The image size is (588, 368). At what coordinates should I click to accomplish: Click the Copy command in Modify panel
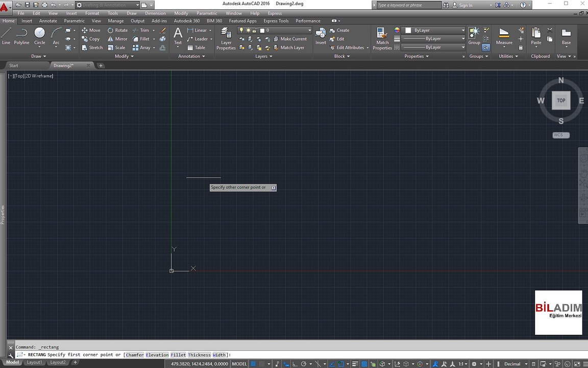91,39
